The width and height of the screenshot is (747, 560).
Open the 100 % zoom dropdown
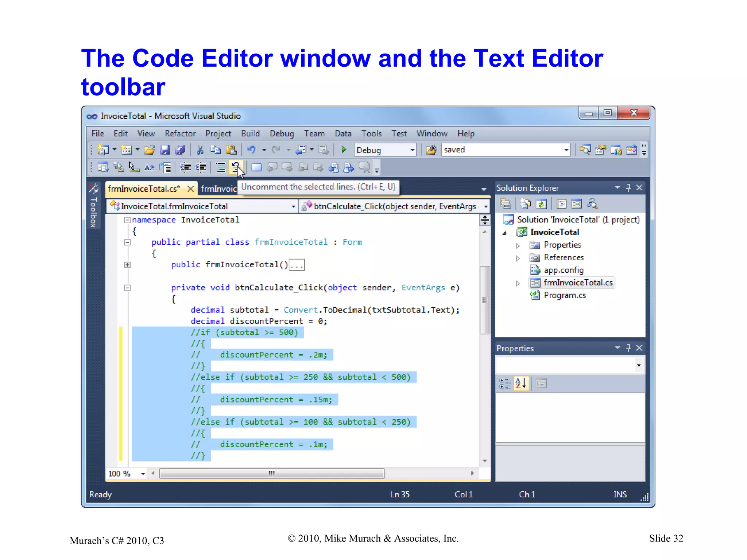143,474
